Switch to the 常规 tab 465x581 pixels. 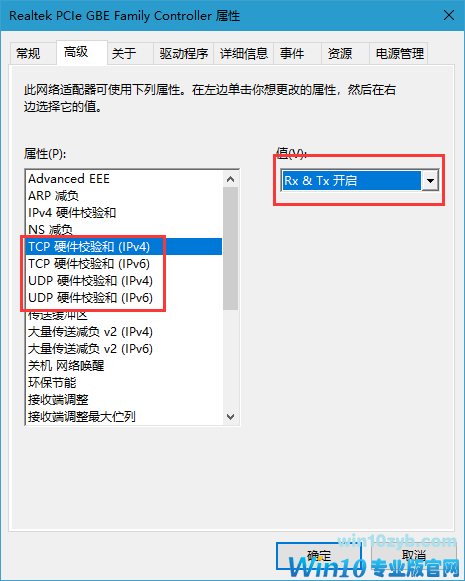pyautogui.click(x=29, y=54)
